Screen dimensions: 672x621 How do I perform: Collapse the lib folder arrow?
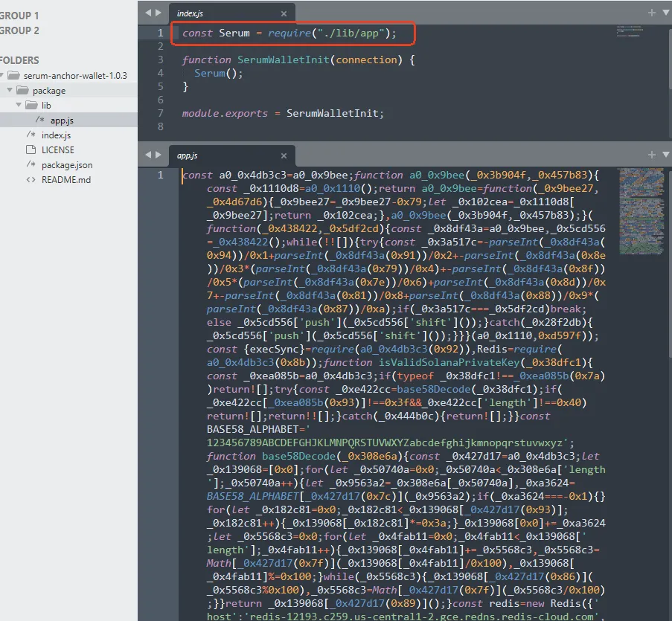point(19,105)
